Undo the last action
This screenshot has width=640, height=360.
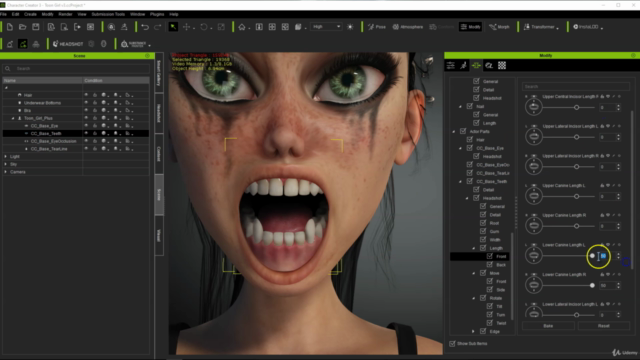pos(145,27)
